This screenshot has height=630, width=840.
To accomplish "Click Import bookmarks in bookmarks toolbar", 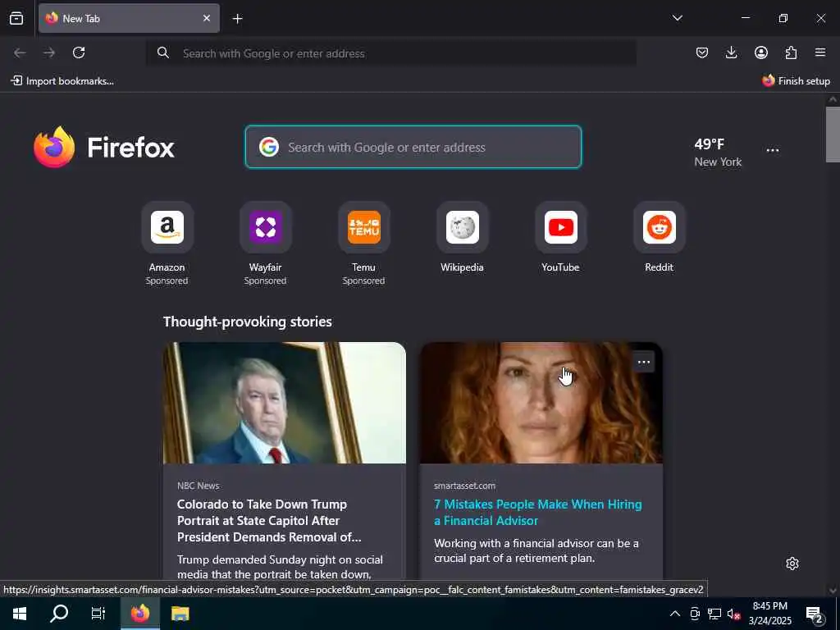I will 62,81.
